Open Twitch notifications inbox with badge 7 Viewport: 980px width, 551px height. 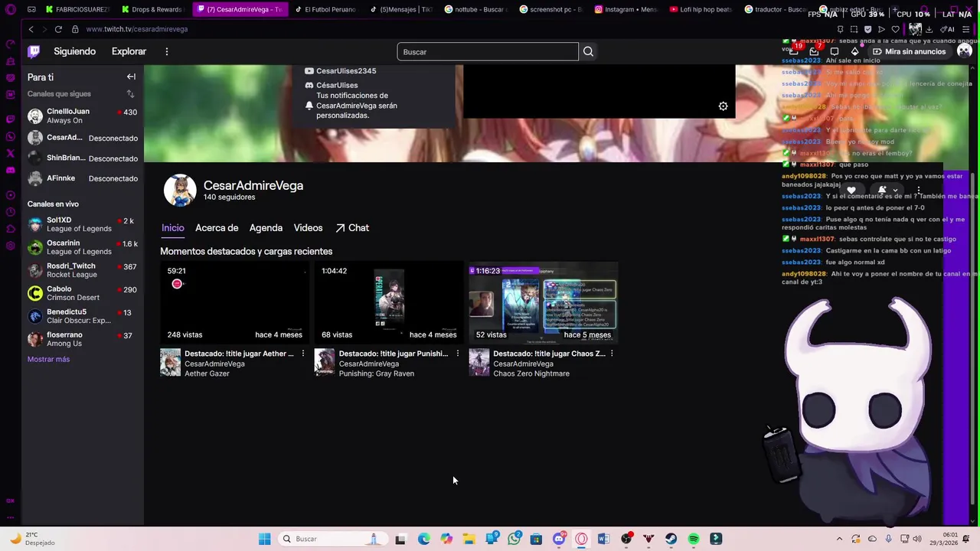(x=814, y=51)
